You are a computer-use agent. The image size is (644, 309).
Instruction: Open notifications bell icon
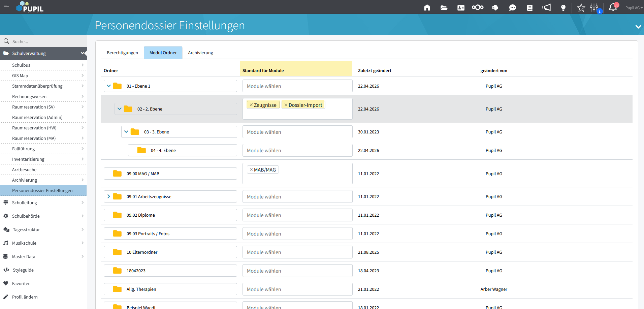pos(613,7)
